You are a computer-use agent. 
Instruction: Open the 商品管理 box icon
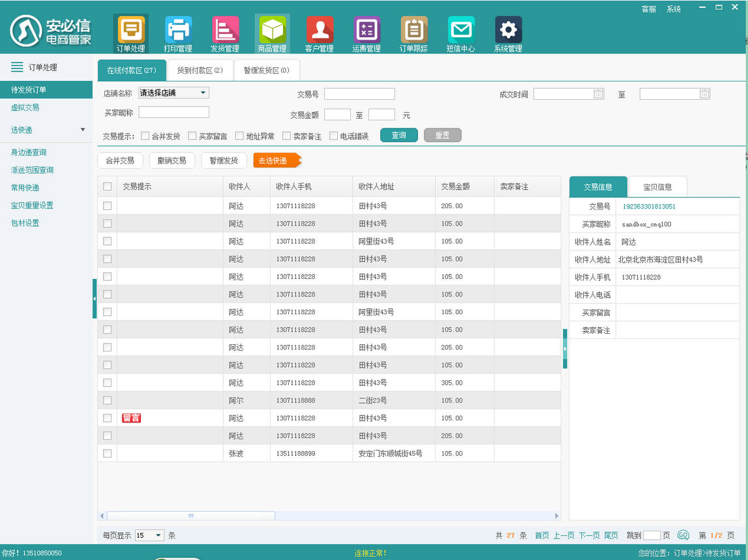coord(273,31)
